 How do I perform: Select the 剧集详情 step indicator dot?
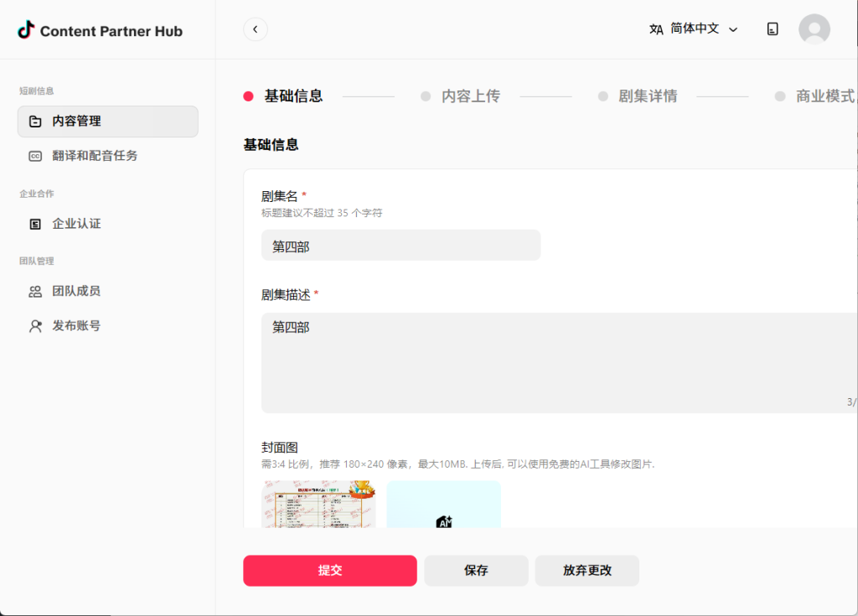click(602, 96)
